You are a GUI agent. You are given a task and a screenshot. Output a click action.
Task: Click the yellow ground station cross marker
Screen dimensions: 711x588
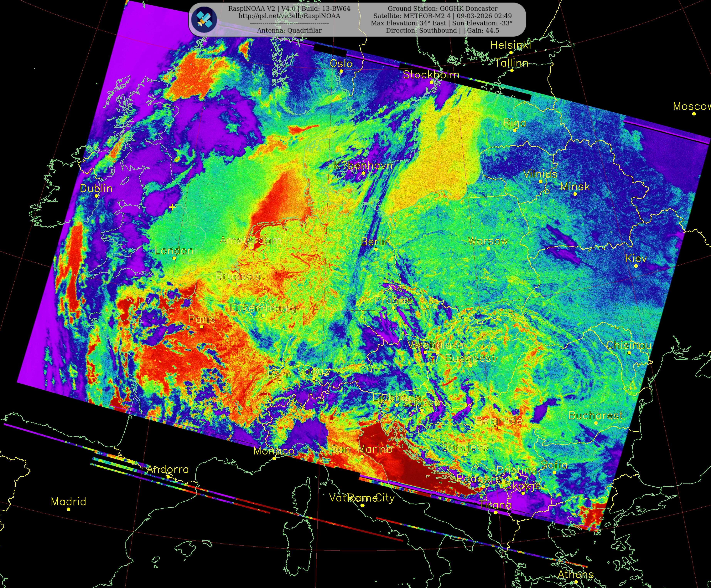172,207
